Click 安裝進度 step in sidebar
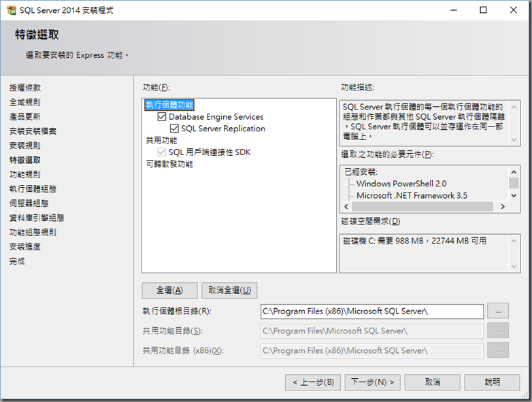Viewport: 532px width, 402px height. pos(25,247)
